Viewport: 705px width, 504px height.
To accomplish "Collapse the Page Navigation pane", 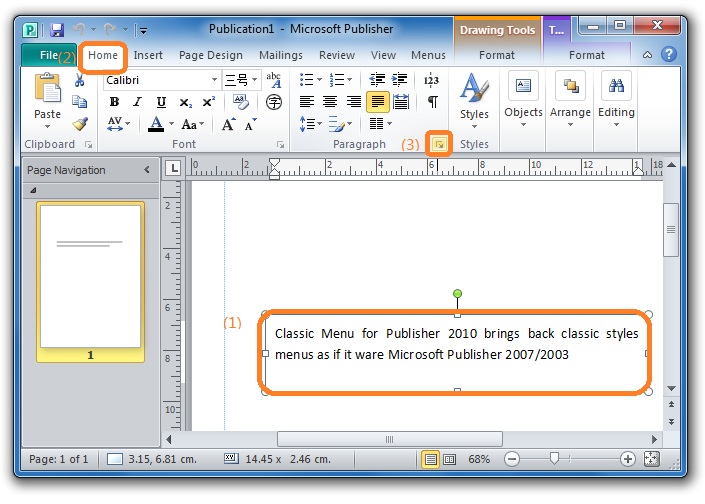I will 147,170.
